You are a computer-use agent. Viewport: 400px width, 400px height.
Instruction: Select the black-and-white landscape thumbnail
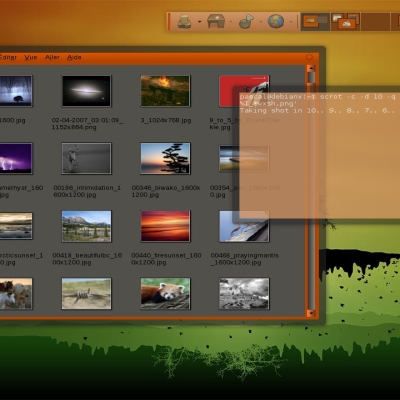pyautogui.click(x=244, y=294)
